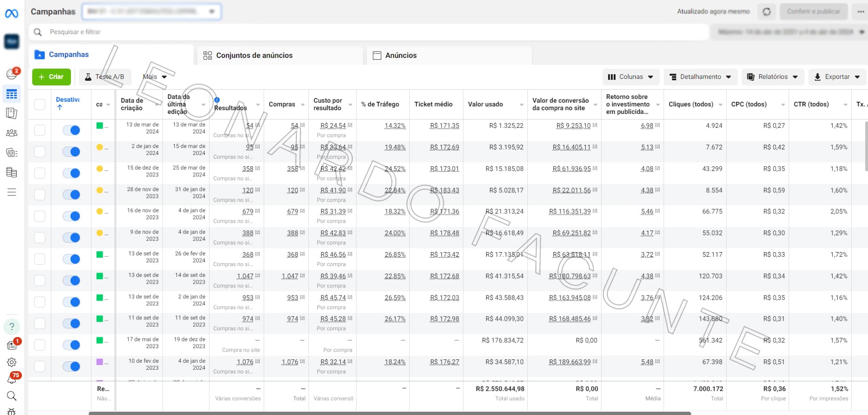Expand the Colunas dropdown
This screenshot has width=868, height=415.
coord(630,77)
